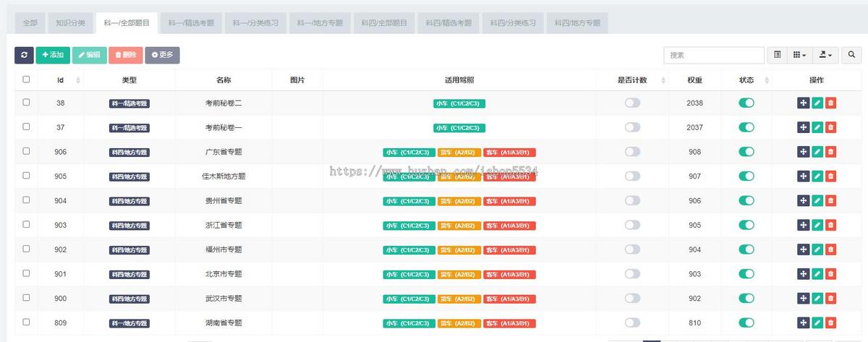The image size is (868, 342).
Task: Open the columns grid dropdown
Action: coord(799,55)
